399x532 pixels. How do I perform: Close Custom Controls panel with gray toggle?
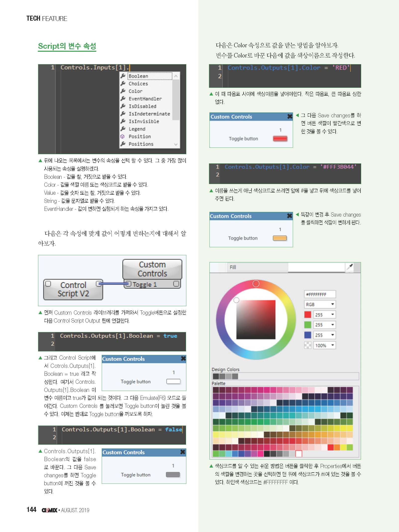click(183, 452)
